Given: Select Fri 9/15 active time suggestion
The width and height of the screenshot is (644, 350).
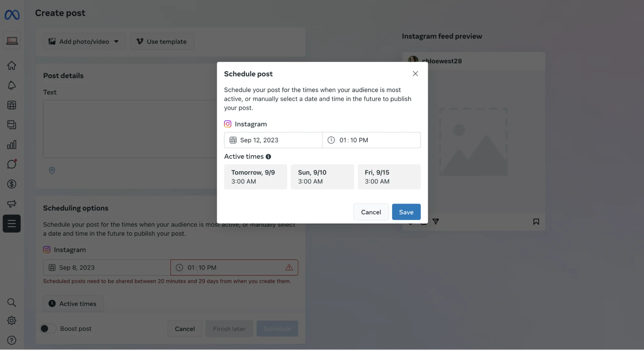Looking at the screenshot, I should tap(389, 176).
